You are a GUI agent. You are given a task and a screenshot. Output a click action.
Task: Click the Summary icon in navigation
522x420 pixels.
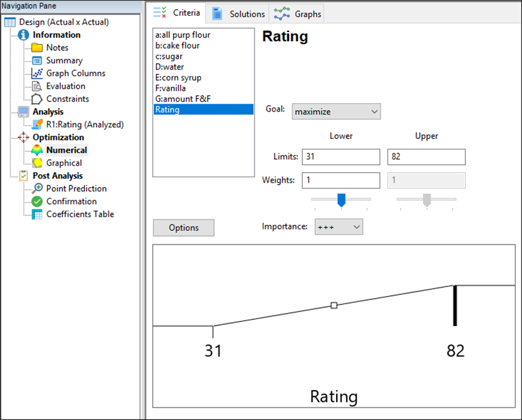(x=37, y=61)
